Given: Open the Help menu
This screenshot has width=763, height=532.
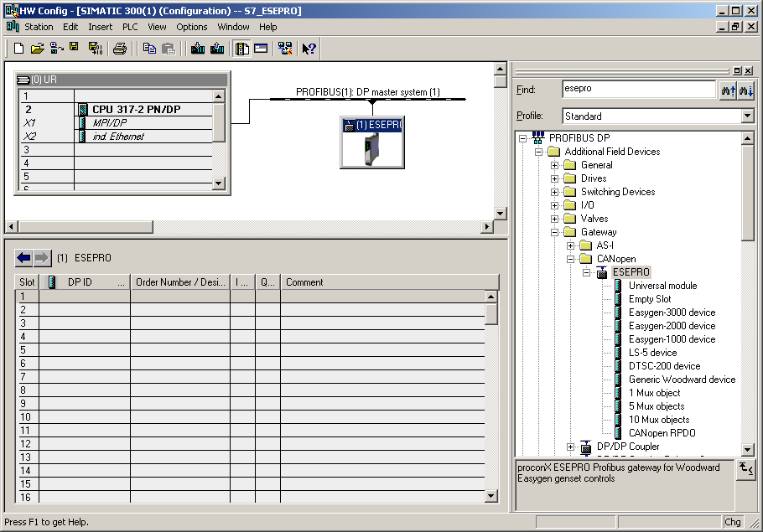Looking at the screenshot, I should pos(267,27).
